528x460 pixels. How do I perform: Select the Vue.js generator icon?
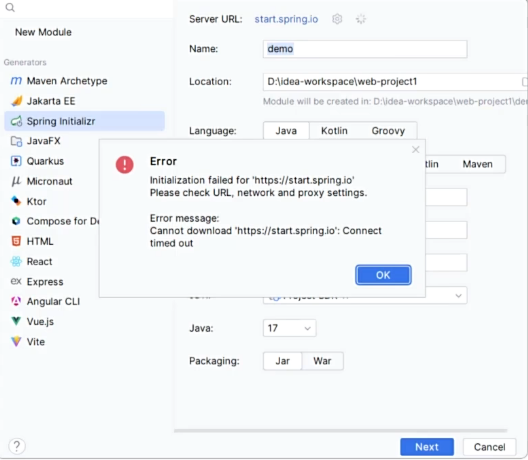coord(16,321)
